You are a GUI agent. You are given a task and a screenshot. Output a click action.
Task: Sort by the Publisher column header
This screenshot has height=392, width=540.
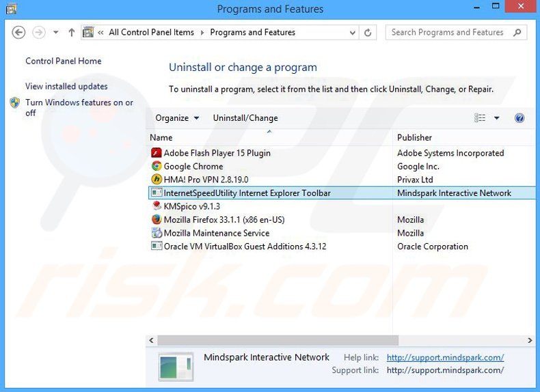[414, 138]
